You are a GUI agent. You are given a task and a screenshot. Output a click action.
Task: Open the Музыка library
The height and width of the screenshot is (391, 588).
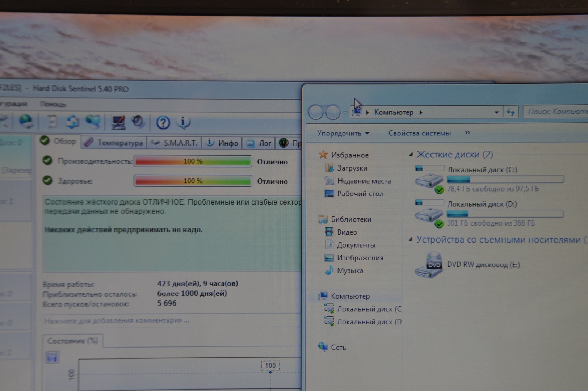point(350,271)
